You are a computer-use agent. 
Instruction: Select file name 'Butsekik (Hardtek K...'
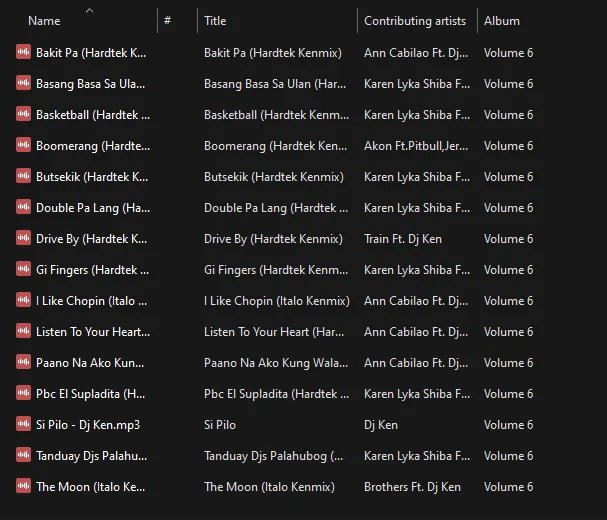pyautogui.click(x=92, y=177)
